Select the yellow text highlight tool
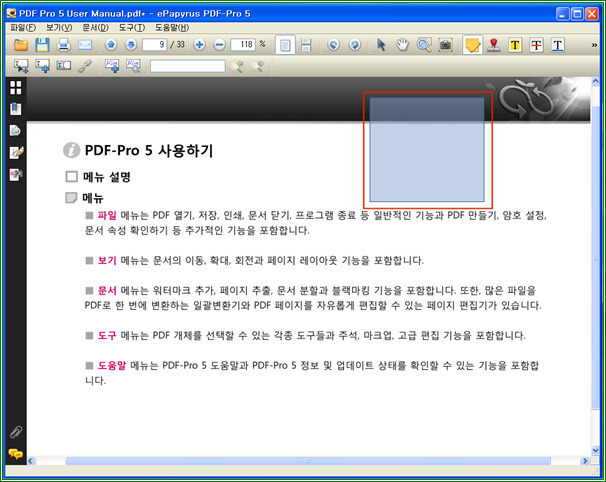606x482 pixels. pos(515,45)
